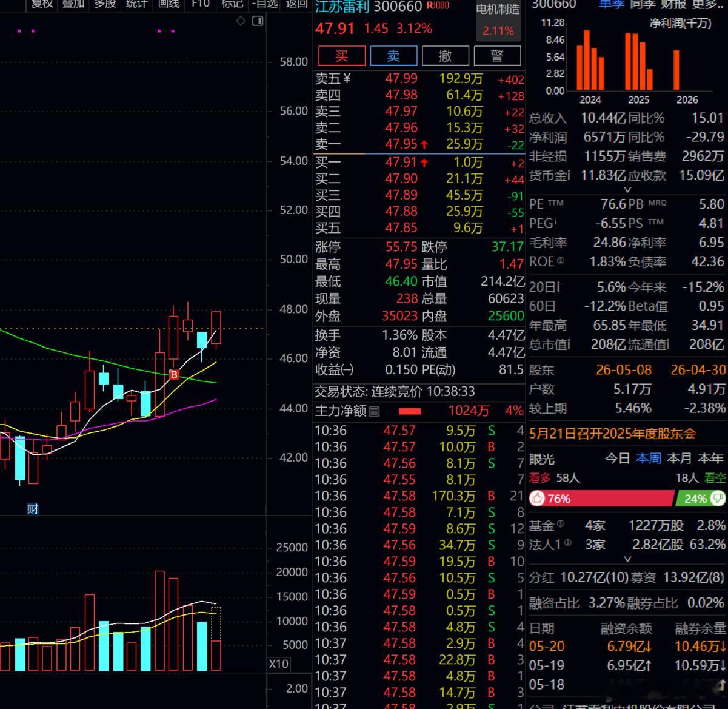728x709 pixels.
Task: Click the 买五 price 47.85
Action: coord(401,228)
